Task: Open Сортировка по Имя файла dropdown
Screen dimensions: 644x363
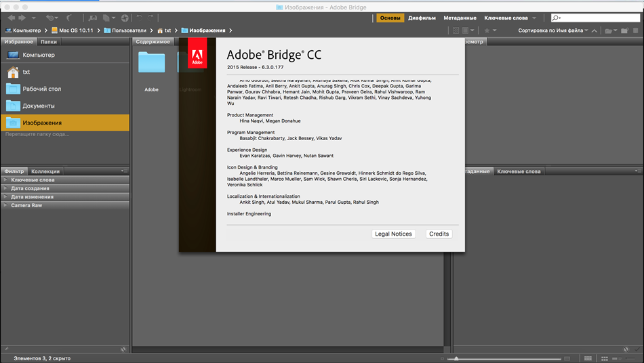Action: [x=552, y=30]
